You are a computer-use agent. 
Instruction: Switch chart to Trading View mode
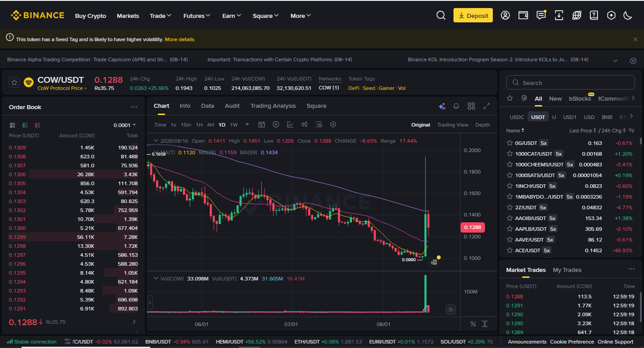(453, 125)
